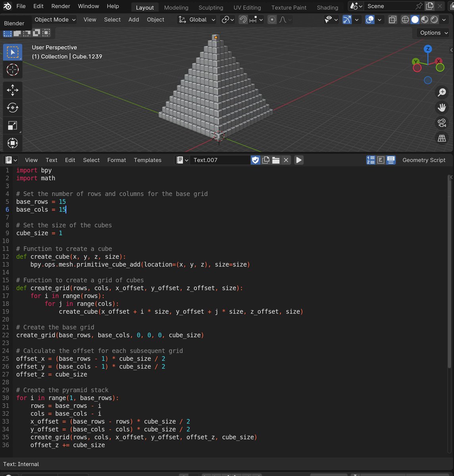Screen dimensions: 454x476
Task: Expand the Options dropdown
Action: [x=432, y=33]
